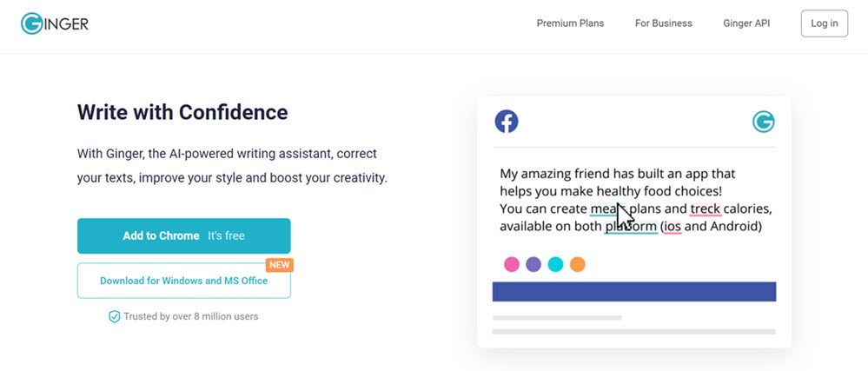Viewport: 868px width, 371px height.
Task: Click the blue bar in demo card
Action: 633,292
